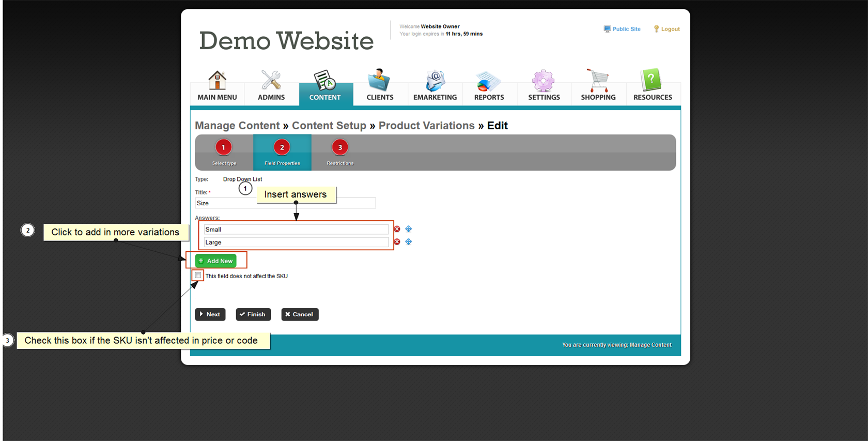Open the Clients icon
Image resolution: width=868 pixels, height=441 pixels.
379,81
